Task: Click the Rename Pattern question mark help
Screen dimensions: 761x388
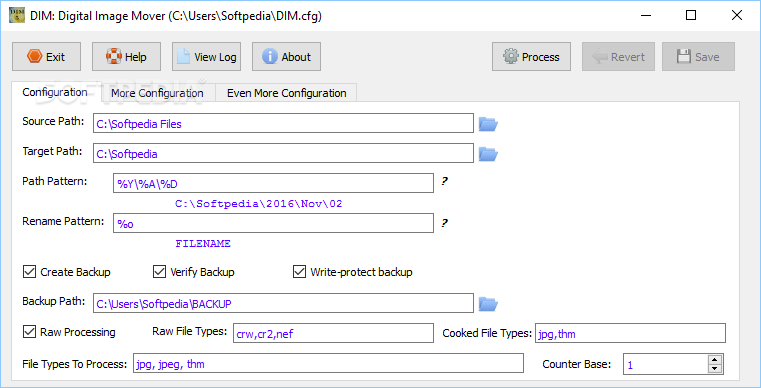Action: pyautogui.click(x=444, y=223)
